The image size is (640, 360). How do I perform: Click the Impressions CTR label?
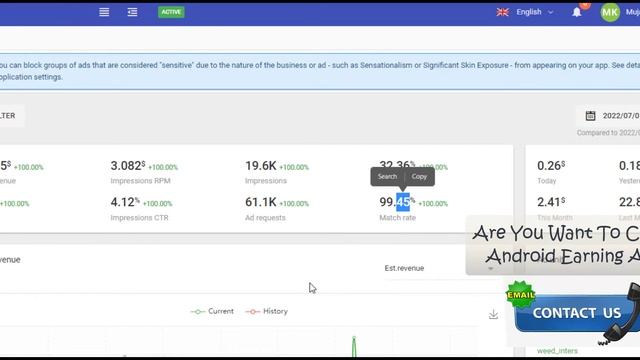pyautogui.click(x=139, y=218)
